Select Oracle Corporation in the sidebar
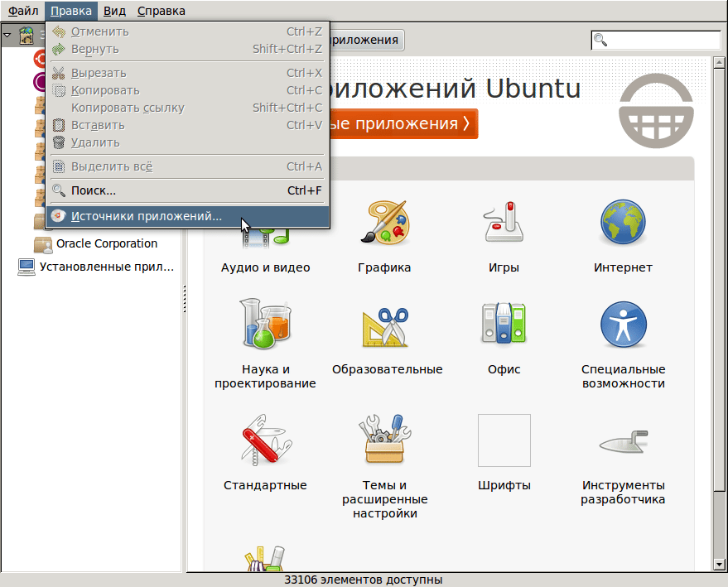This screenshot has height=587, width=728. pos(107,243)
